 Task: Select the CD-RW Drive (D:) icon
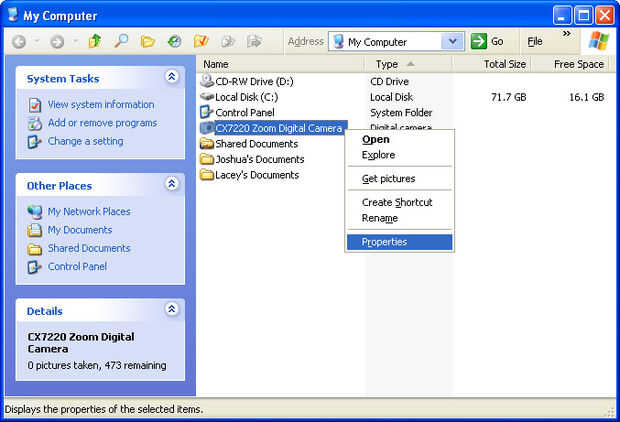pyautogui.click(x=207, y=81)
